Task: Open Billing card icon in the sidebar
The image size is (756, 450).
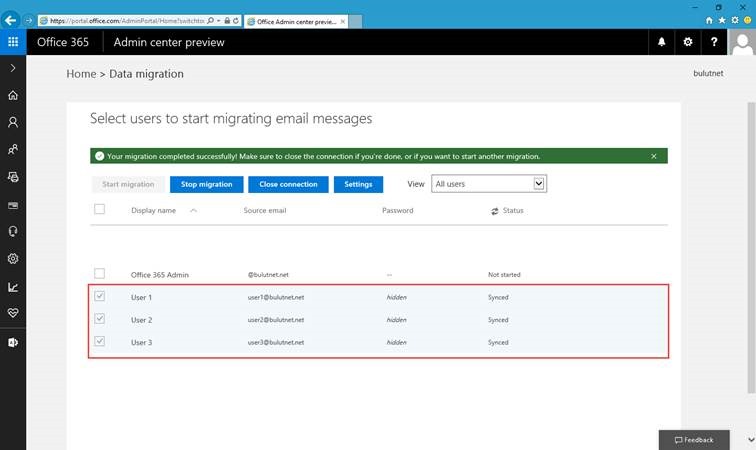Action: pos(13,205)
